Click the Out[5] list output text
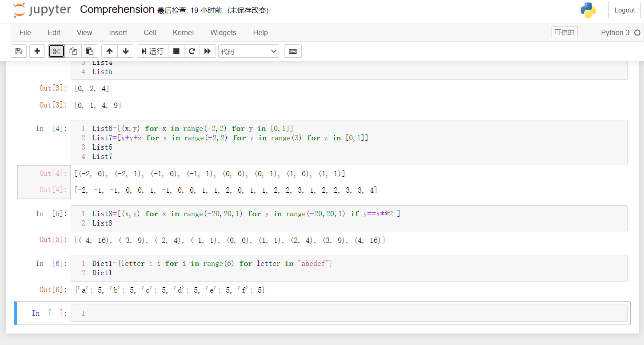The height and width of the screenshot is (345, 644). click(x=229, y=240)
